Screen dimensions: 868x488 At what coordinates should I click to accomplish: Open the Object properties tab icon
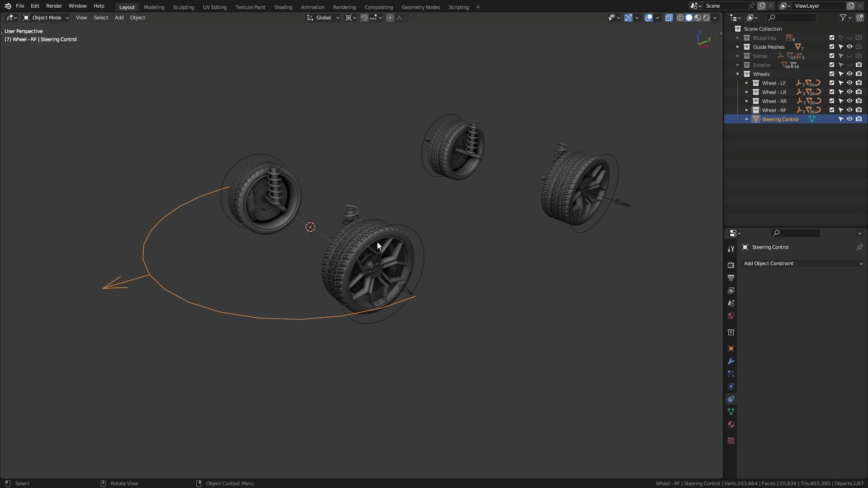pyautogui.click(x=731, y=348)
